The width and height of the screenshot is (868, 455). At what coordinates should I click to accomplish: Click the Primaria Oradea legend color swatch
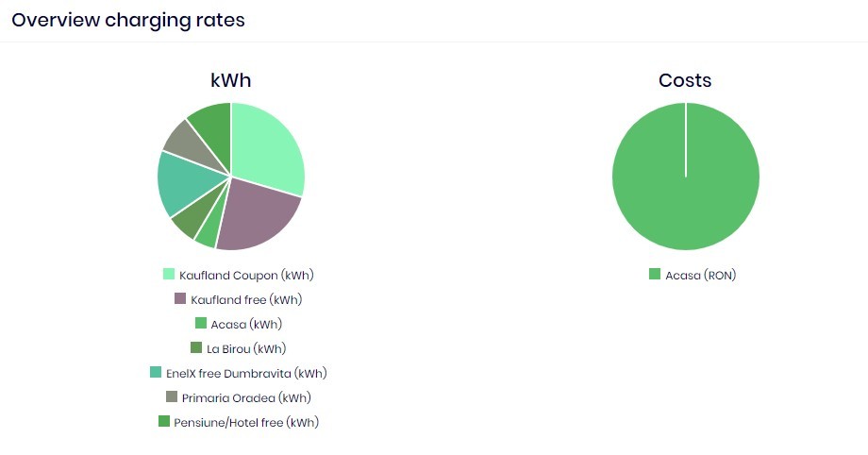point(172,397)
